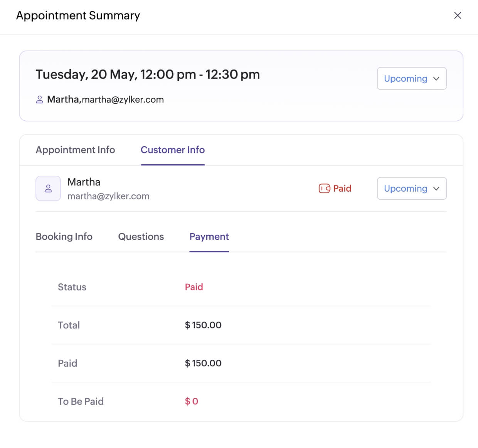Click the red Paid badge label
Viewport: 478px width, 448px height.
pyautogui.click(x=342, y=189)
